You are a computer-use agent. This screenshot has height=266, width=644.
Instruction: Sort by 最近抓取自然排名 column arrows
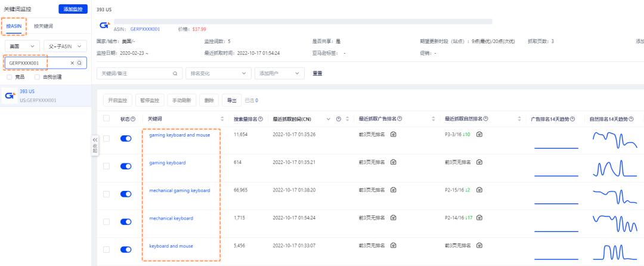(x=519, y=119)
